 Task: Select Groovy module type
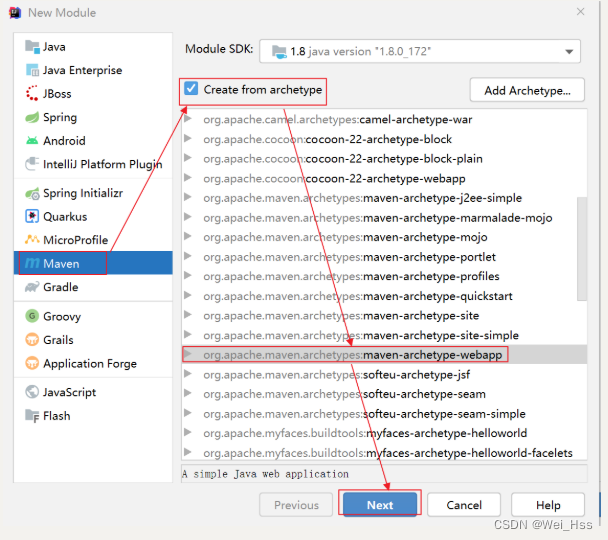coord(93,316)
